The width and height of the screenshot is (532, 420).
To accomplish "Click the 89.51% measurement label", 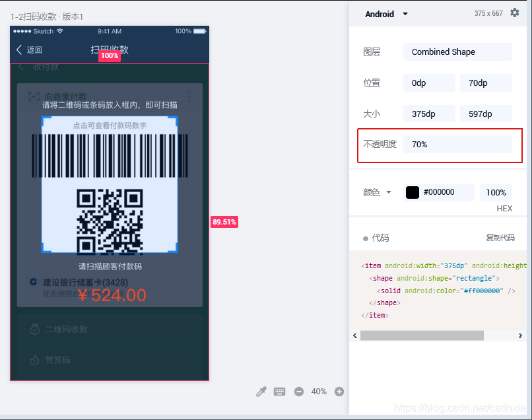I will point(224,222).
